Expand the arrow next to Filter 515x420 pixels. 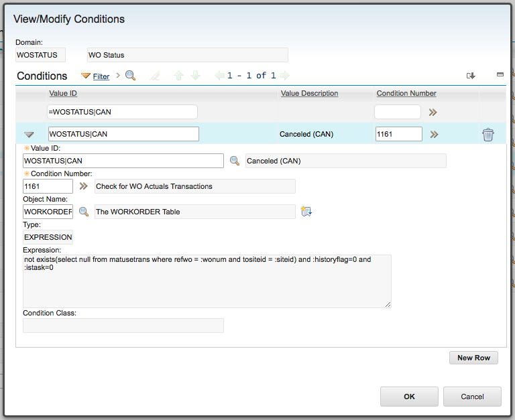tap(118, 76)
